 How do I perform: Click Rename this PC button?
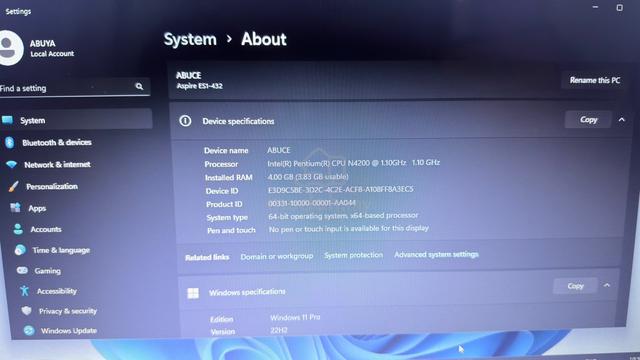point(595,80)
